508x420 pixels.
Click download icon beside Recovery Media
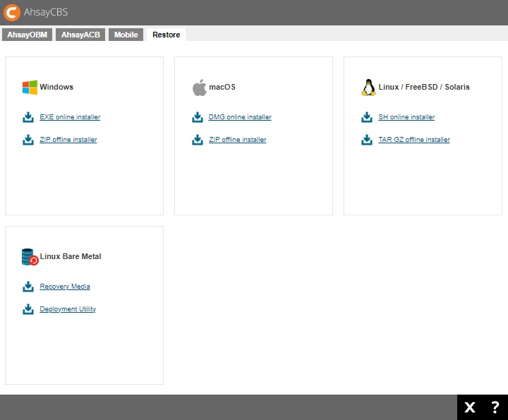pyautogui.click(x=28, y=287)
